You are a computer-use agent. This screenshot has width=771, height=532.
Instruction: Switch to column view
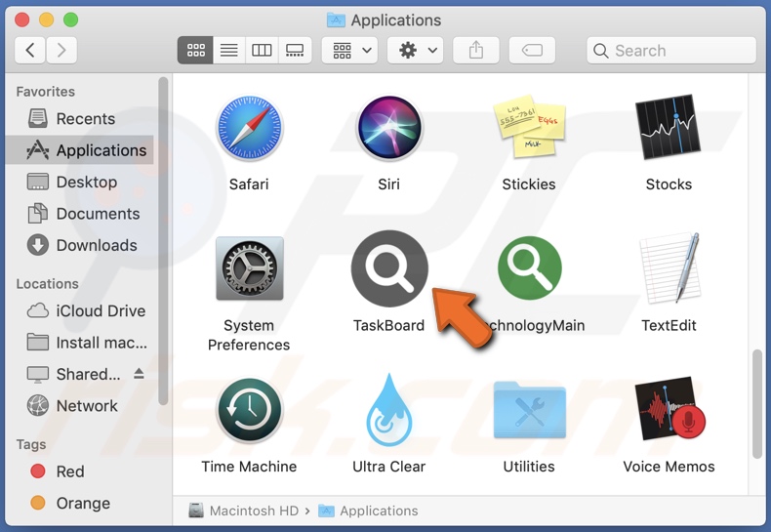262,50
